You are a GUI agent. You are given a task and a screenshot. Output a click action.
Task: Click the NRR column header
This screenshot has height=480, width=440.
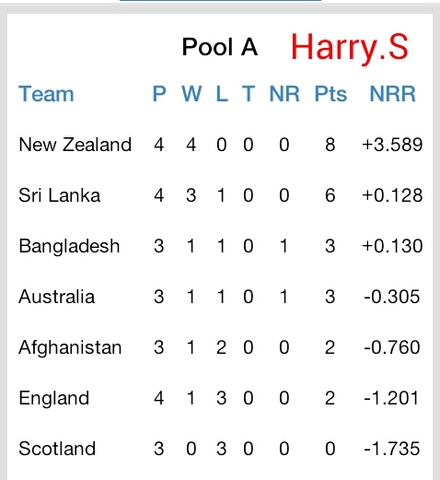pos(393,94)
